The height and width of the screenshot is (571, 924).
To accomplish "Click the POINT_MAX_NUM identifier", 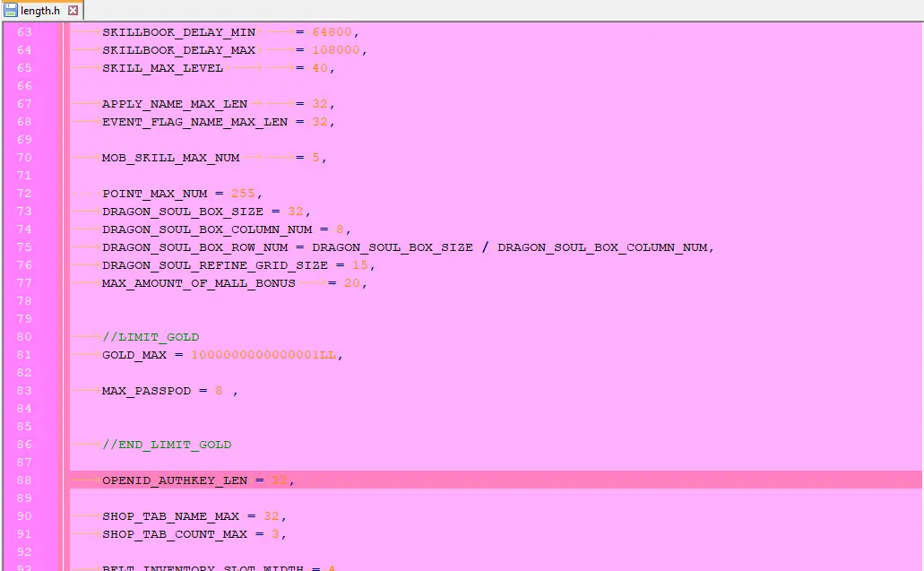I will pyautogui.click(x=154, y=194).
